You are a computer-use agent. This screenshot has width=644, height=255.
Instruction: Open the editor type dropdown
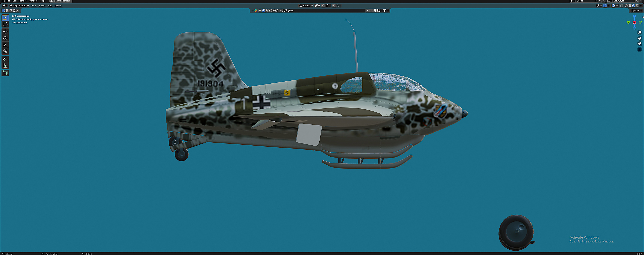pyautogui.click(x=4, y=5)
